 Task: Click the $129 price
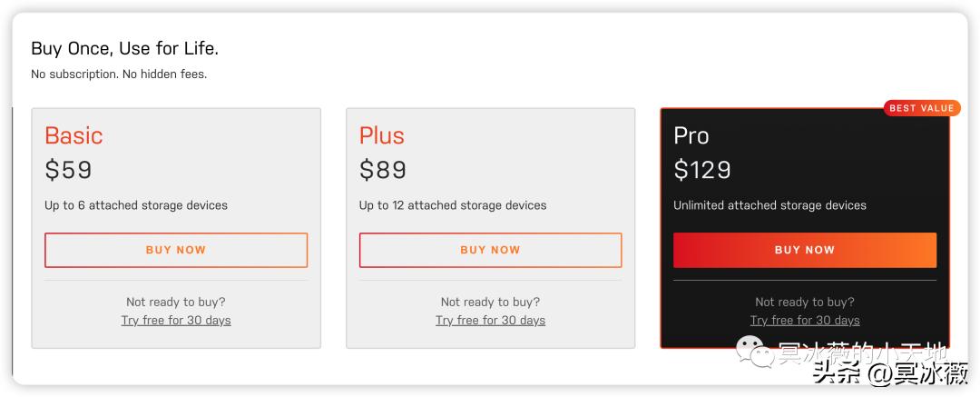(702, 170)
